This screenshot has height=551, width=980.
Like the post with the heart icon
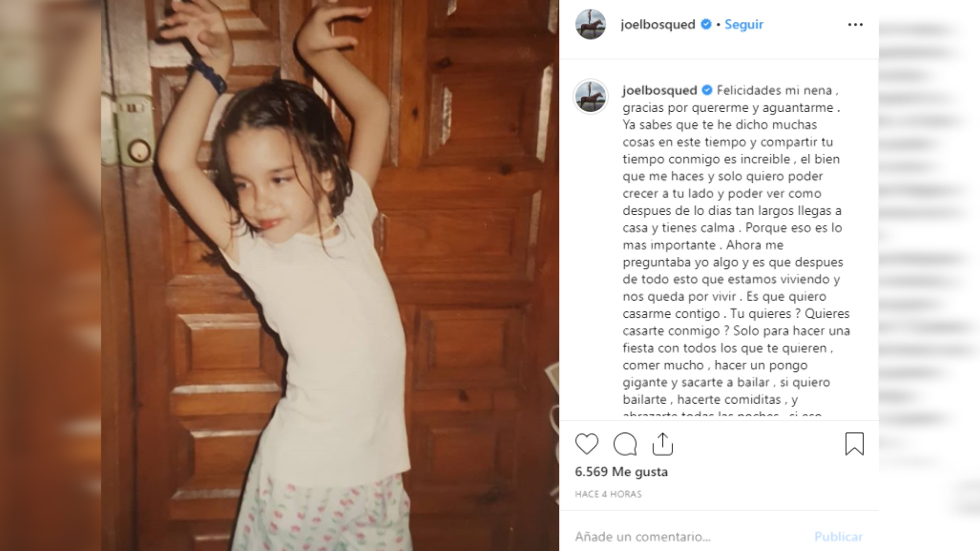(586, 444)
